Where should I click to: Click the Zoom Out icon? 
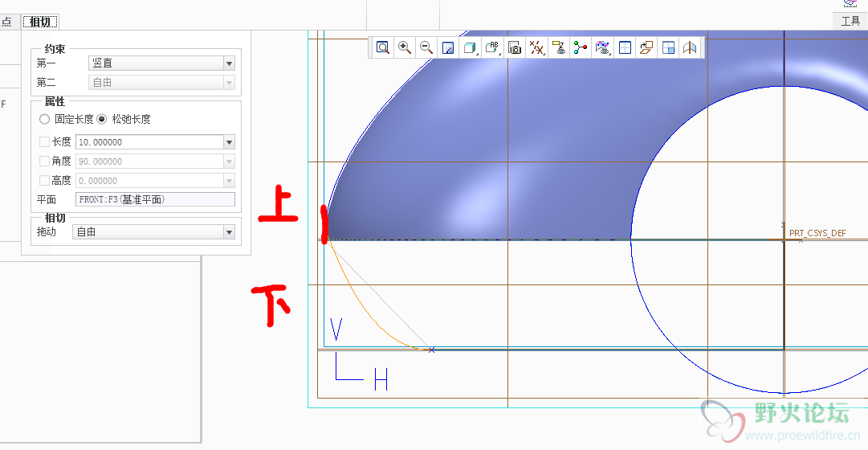coord(426,48)
